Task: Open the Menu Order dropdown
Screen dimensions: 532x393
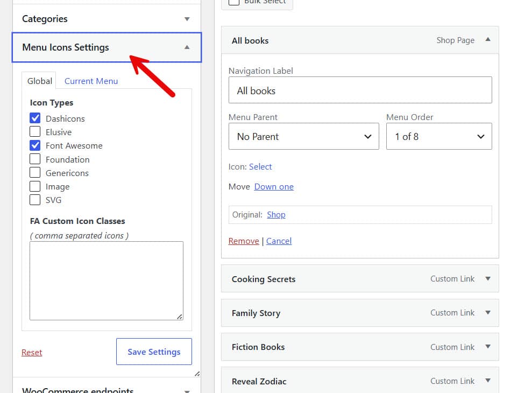Action: tap(439, 136)
